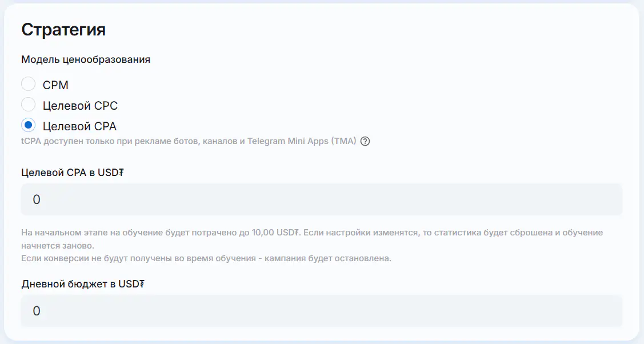Focus the Целевой CPA в USD₮ input field
The height and width of the screenshot is (344, 644).
(x=322, y=199)
